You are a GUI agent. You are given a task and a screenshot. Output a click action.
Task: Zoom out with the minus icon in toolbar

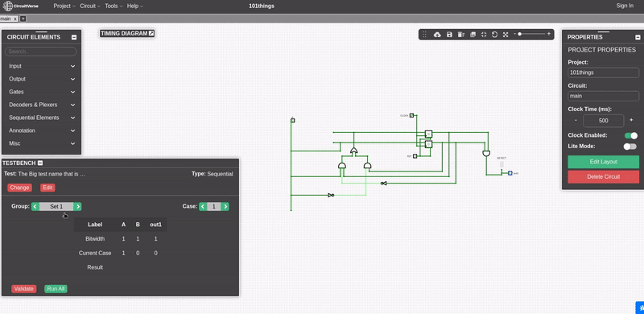(514, 34)
